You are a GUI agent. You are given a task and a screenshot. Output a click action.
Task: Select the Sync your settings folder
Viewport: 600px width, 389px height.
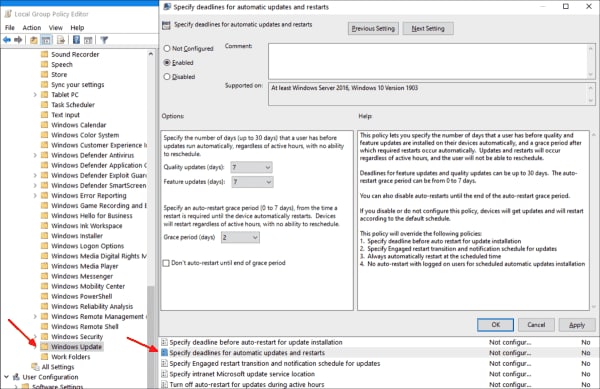(78, 85)
